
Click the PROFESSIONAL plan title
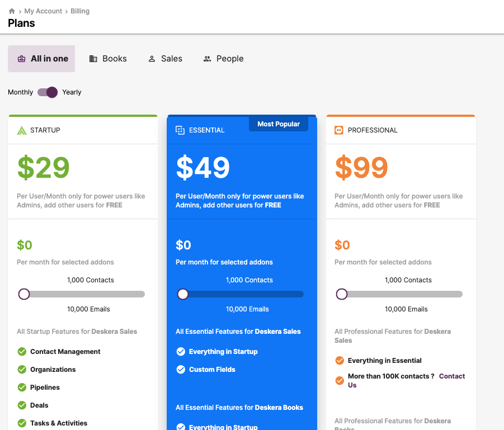point(373,130)
